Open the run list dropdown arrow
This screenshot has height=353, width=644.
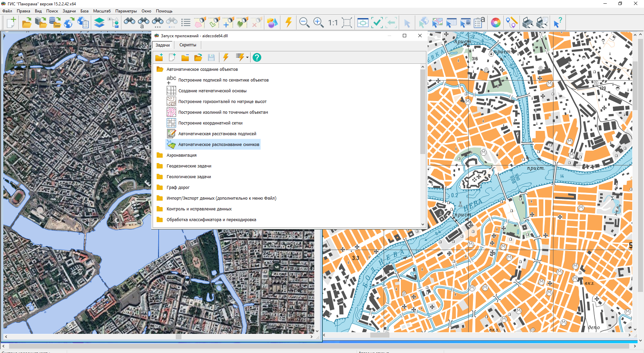click(x=247, y=58)
